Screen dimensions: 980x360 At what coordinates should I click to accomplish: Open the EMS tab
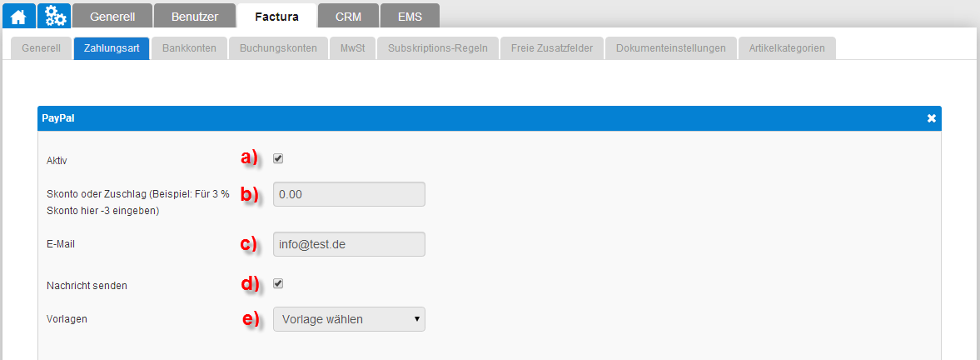pyautogui.click(x=410, y=17)
